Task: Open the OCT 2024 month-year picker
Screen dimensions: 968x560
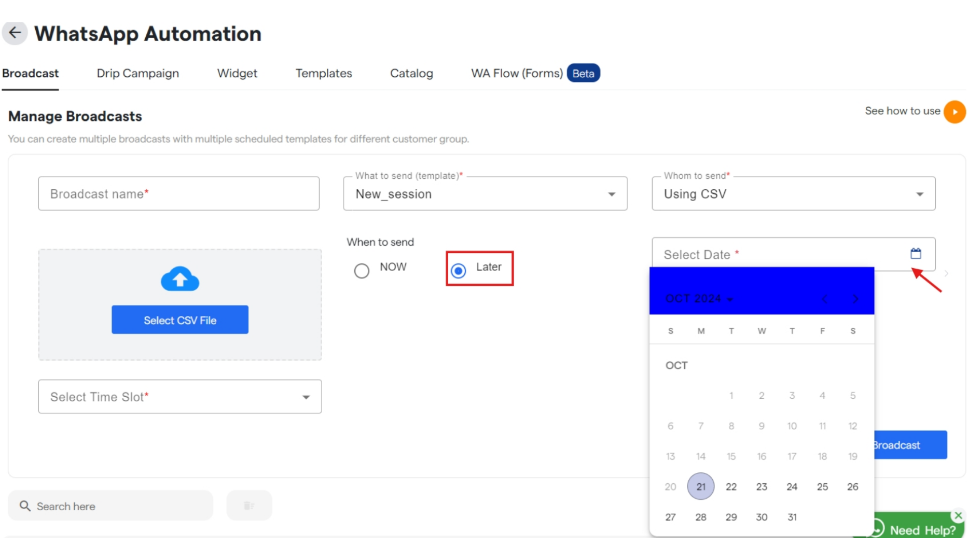Action: click(699, 299)
